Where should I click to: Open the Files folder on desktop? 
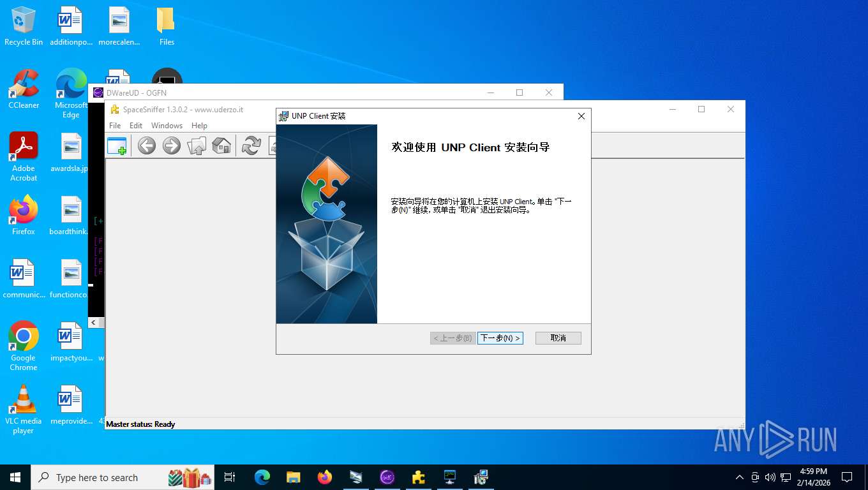tap(167, 27)
